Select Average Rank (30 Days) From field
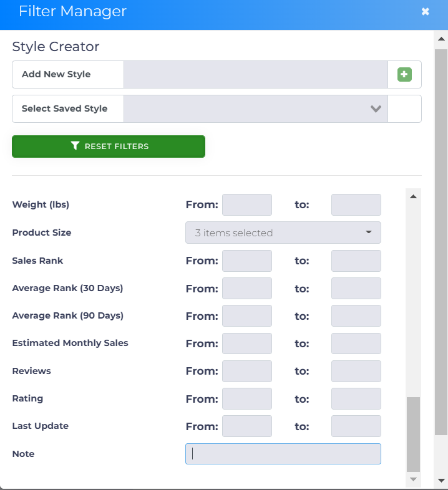 (247, 288)
